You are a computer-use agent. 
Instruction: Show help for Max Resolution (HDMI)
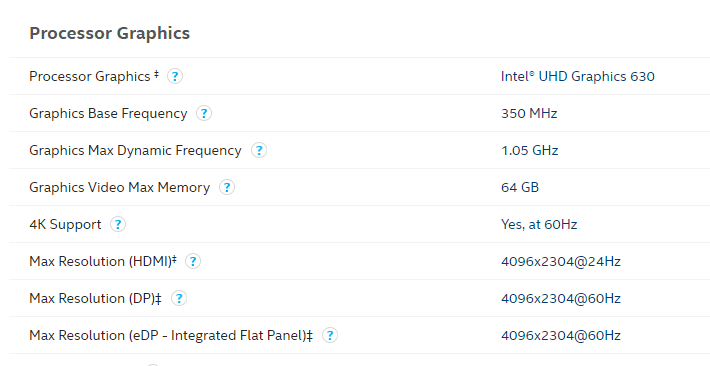pyautogui.click(x=193, y=261)
